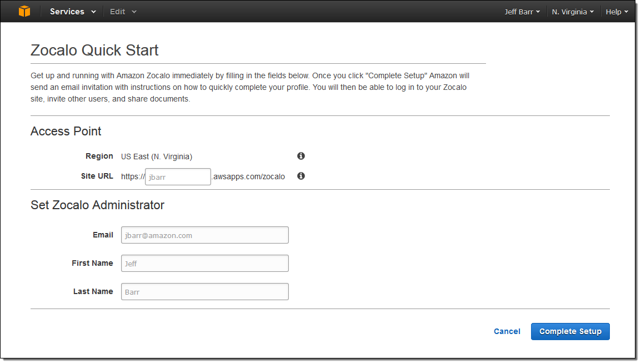Image resolution: width=641 pixels, height=364 pixels.
Task: Click the Last Name label
Action: [93, 291]
